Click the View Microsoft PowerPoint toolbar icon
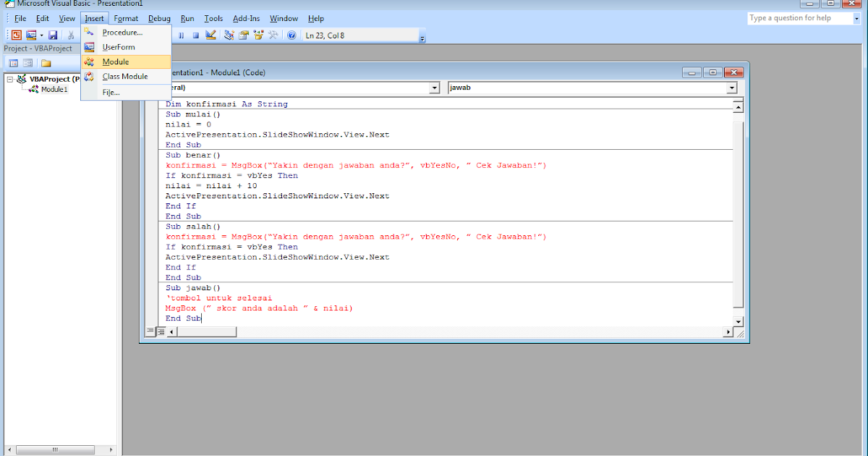The width and height of the screenshot is (868, 456). [x=16, y=35]
